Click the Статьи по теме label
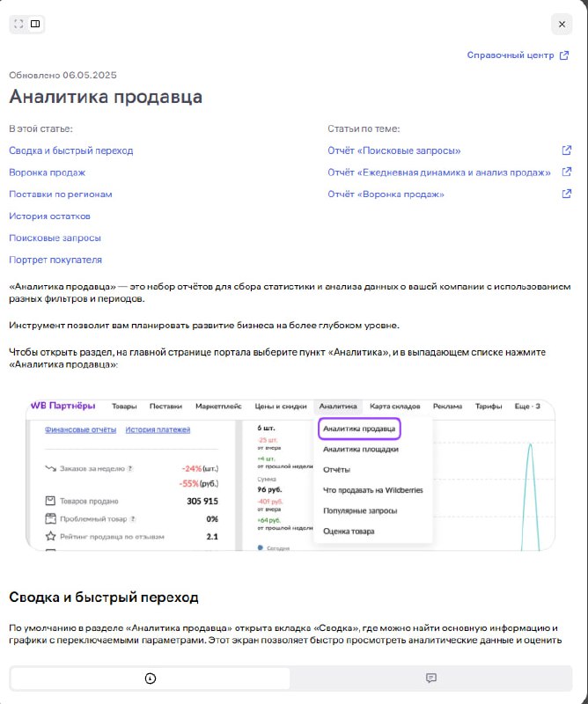The height and width of the screenshot is (704, 588). pos(364,128)
